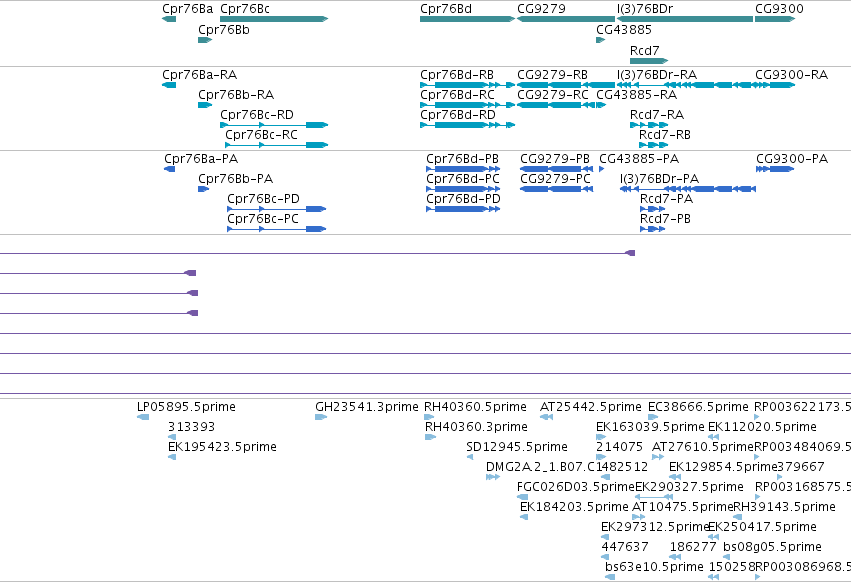Select the 313393 EST label
This screenshot has height=582, width=851.
[191, 427]
